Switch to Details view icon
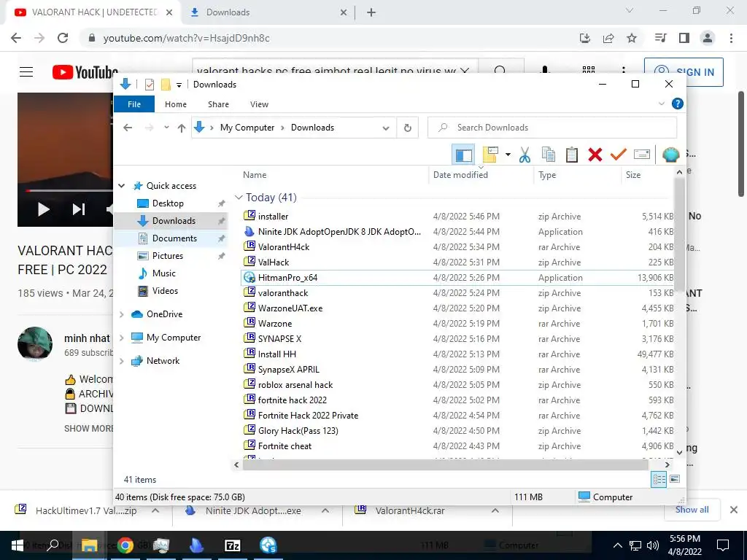Screen dimensions: 747x560 pos(659,480)
